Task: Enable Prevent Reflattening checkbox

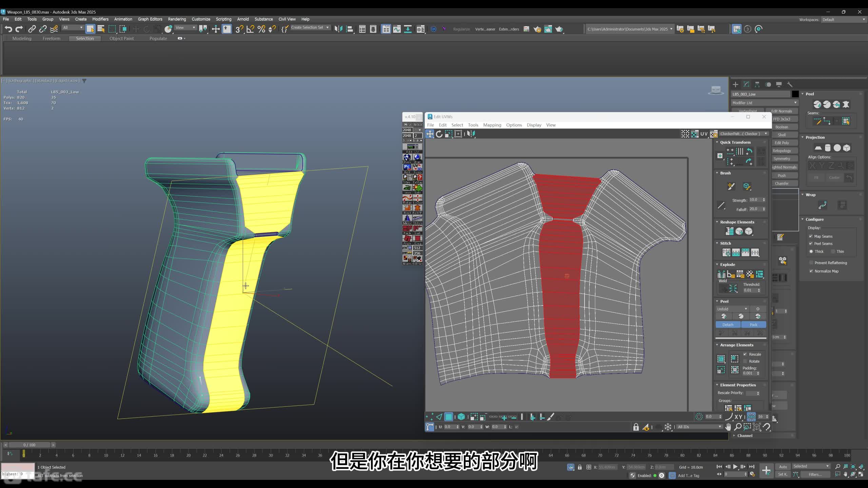Action: coord(811,263)
